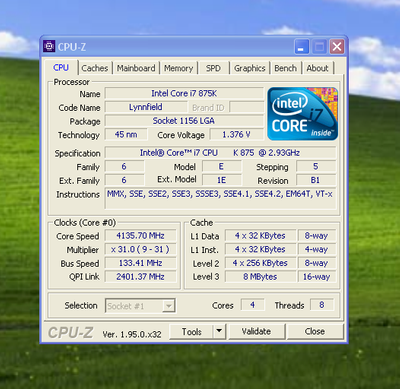Click the Model value E
The image size is (400, 389).
[x=222, y=166]
